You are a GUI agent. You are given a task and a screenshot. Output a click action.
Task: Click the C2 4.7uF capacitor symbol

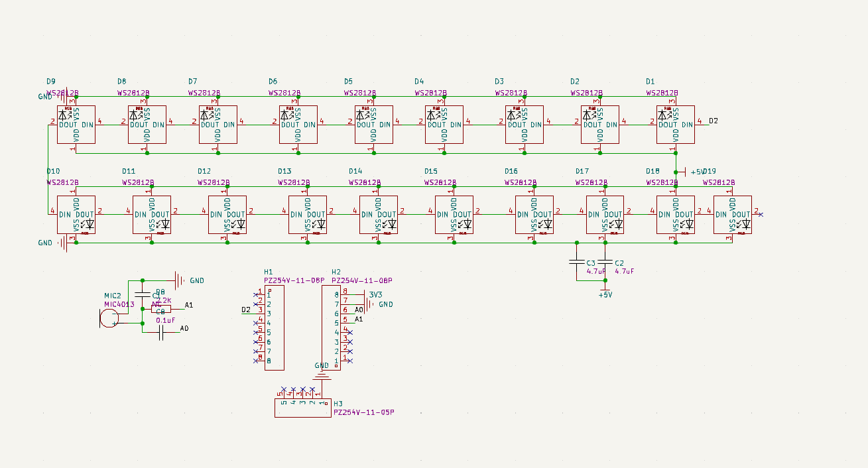(604, 262)
